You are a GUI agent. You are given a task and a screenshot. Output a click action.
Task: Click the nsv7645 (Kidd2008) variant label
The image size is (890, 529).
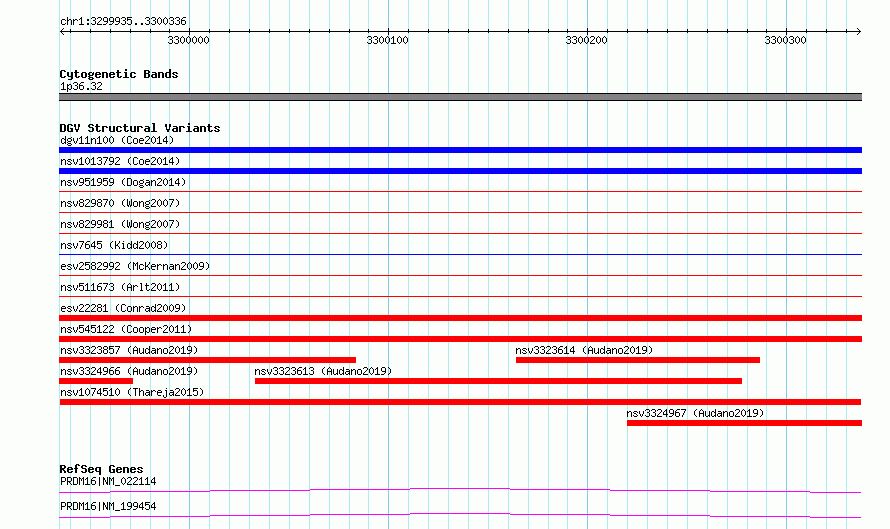[x=114, y=245]
